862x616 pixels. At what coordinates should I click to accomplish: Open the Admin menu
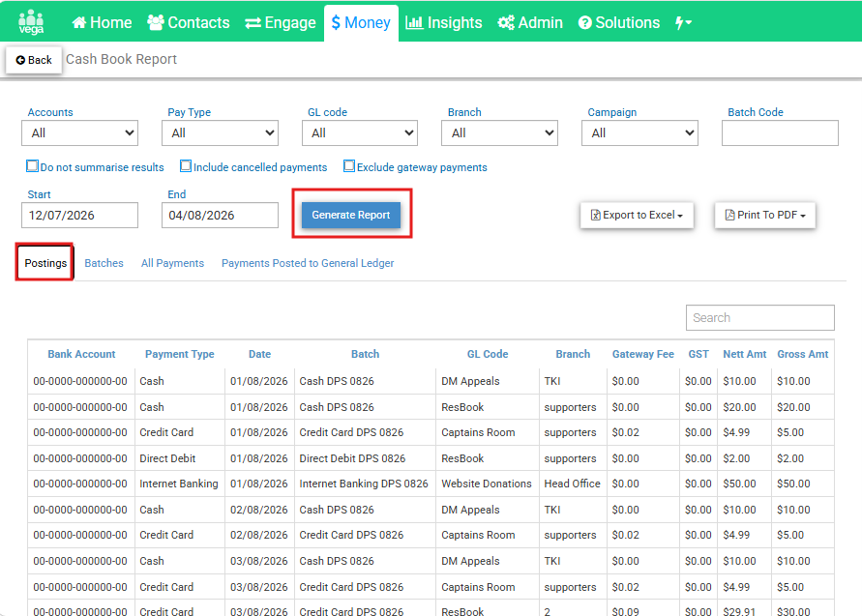530,22
